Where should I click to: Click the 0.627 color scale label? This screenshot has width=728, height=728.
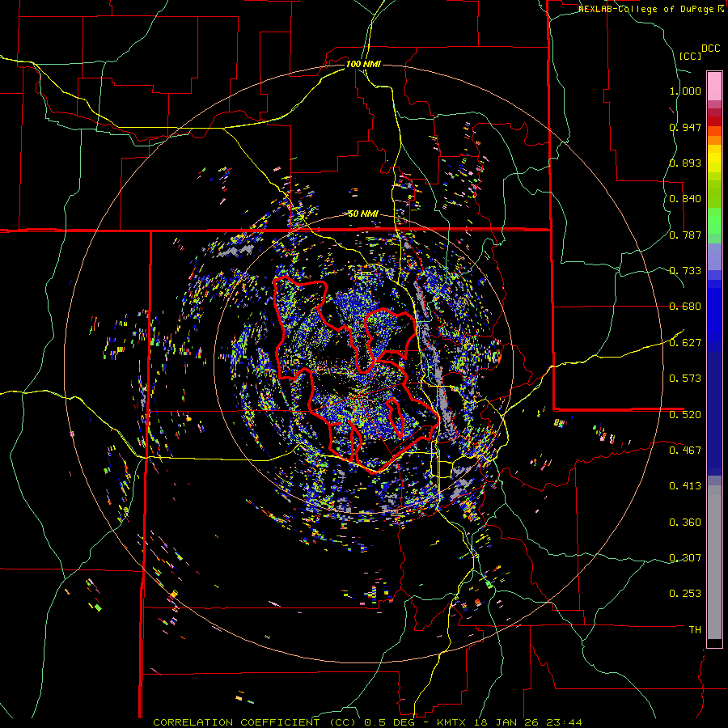[685, 343]
